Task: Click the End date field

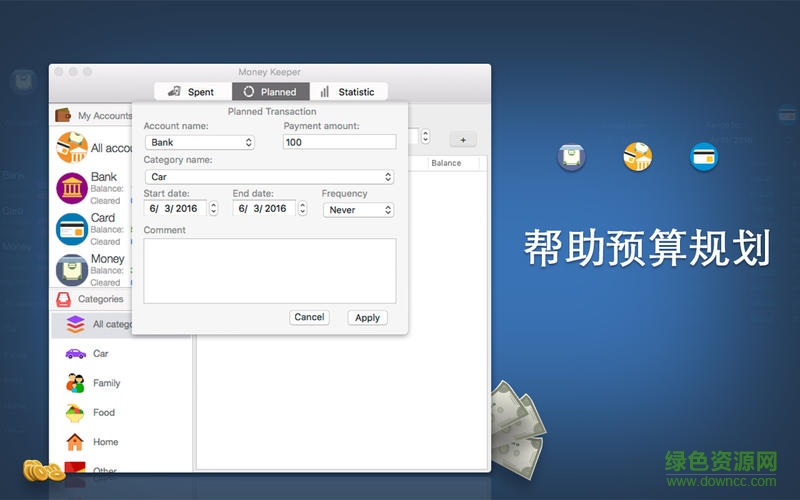Action: (x=264, y=208)
